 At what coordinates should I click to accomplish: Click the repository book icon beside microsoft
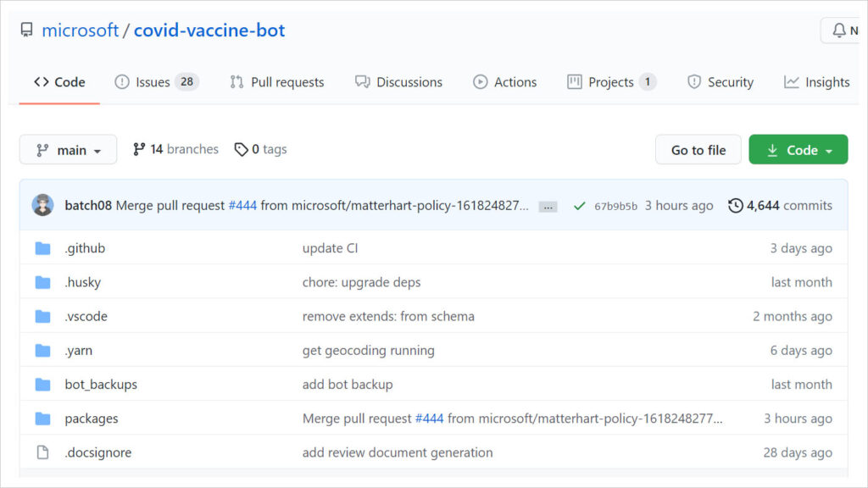(x=26, y=29)
